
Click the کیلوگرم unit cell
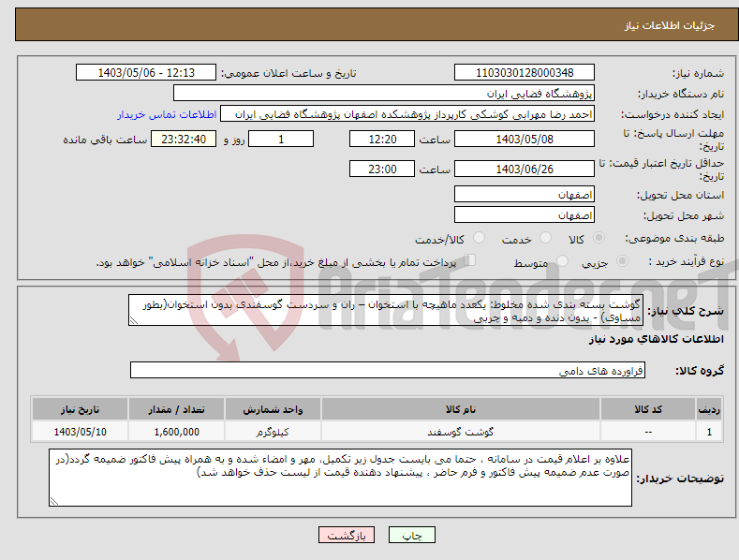point(273,432)
